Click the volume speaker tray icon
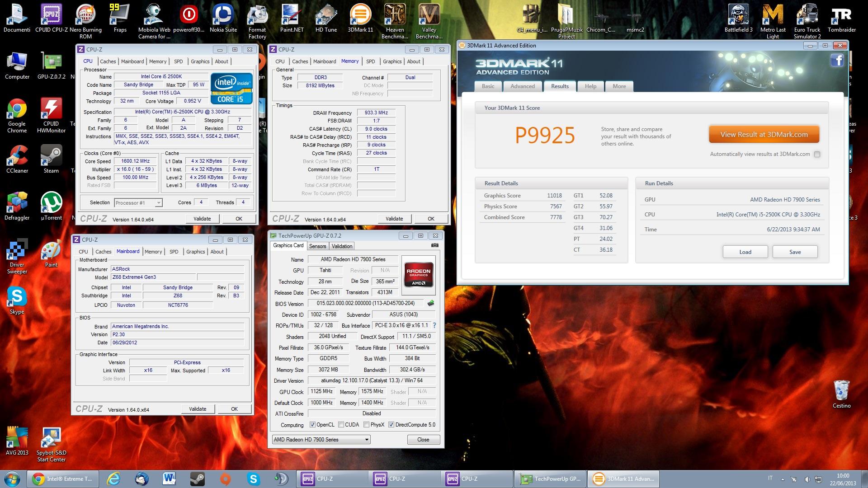This screenshot has width=868, height=488. [x=807, y=479]
